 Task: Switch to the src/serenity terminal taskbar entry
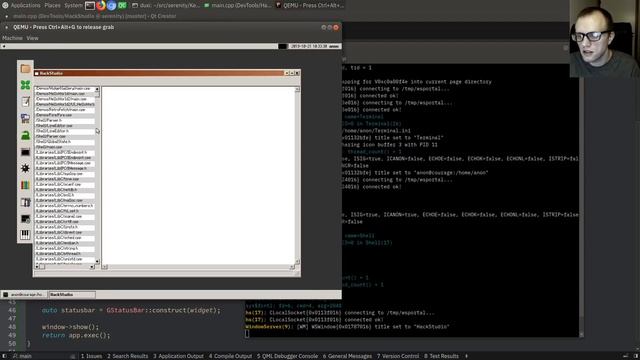166,5
